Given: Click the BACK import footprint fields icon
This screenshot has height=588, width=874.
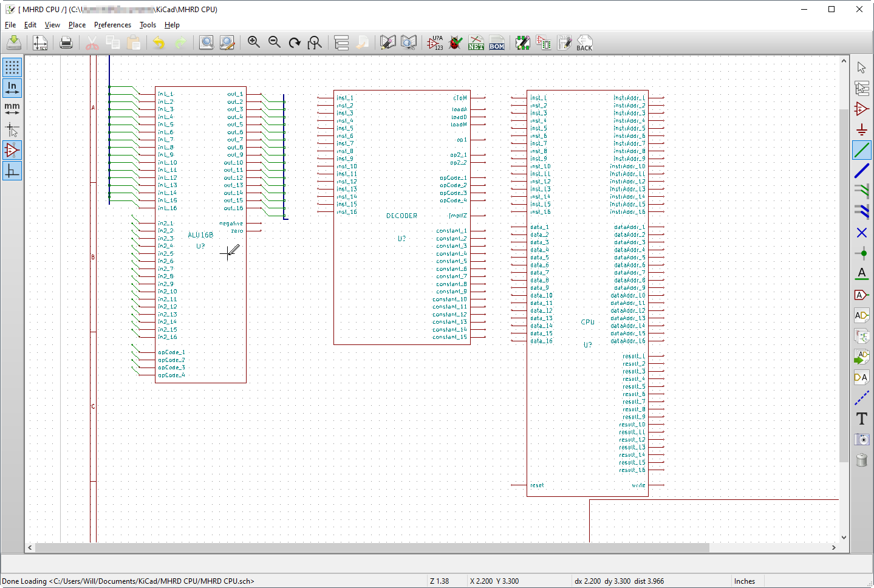Looking at the screenshot, I should (584, 43).
